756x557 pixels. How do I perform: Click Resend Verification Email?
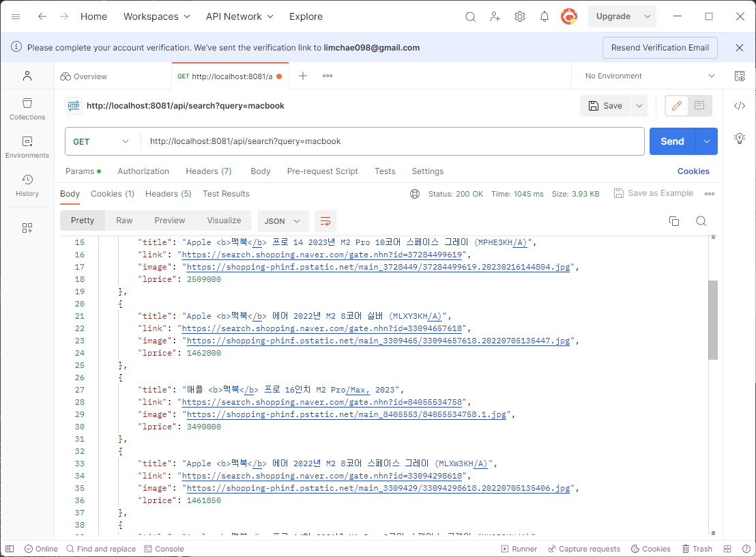pyautogui.click(x=660, y=48)
